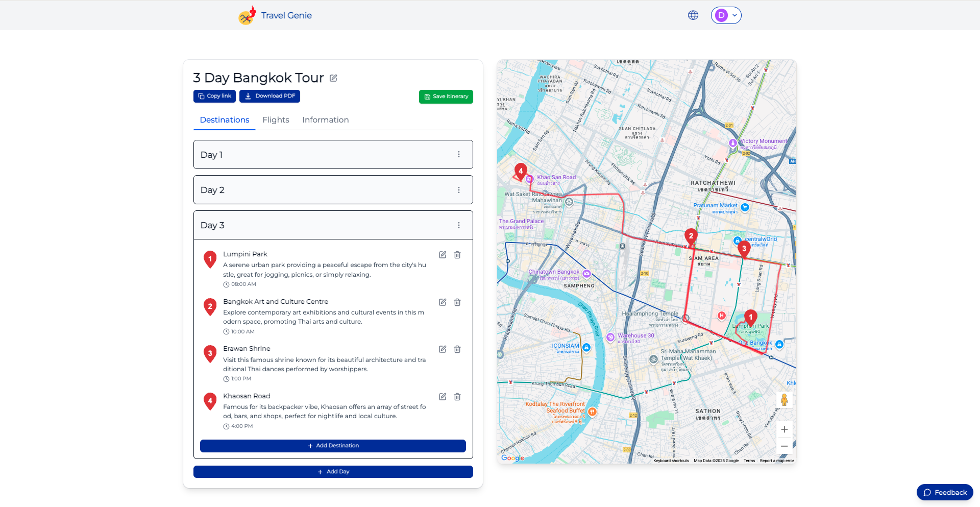Collapse the Day 3 section
Viewport: 980px width, 507px height.
[x=333, y=225]
